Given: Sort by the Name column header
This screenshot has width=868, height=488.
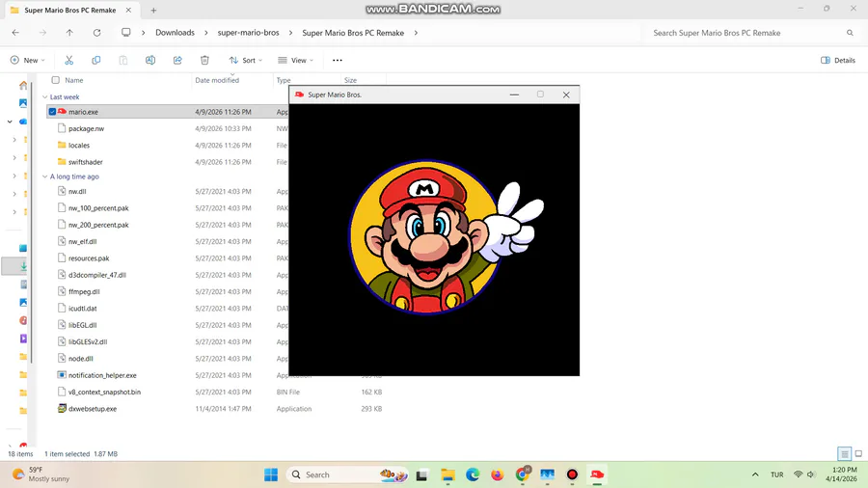Looking at the screenshot, I should (73, 80).
